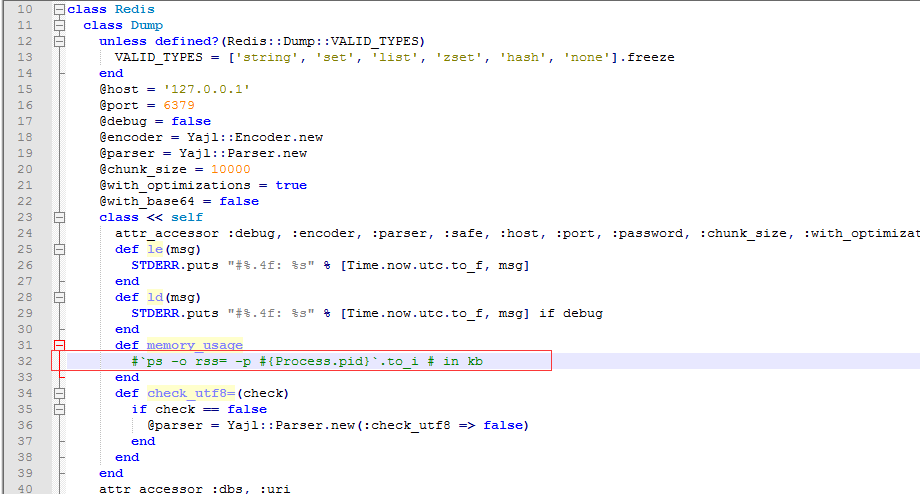The image size is (920, 494).
Task: Collapse the def ld method fold marker
Action: click(59, 297)
